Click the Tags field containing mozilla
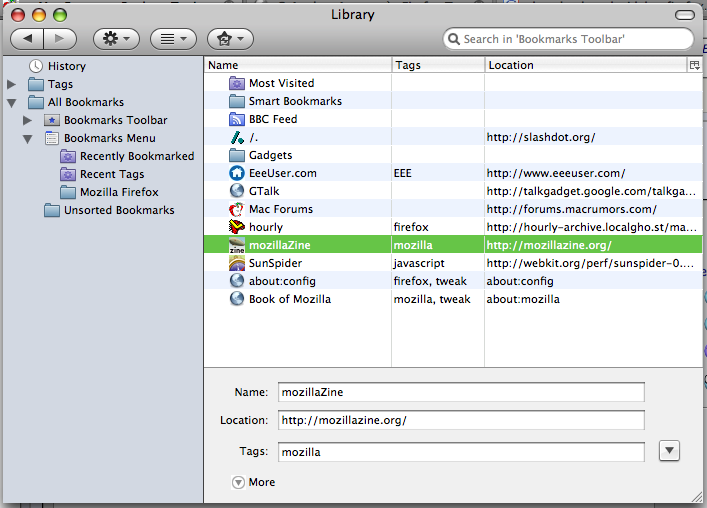Screen dimensions: 707x508 [461, 452]
